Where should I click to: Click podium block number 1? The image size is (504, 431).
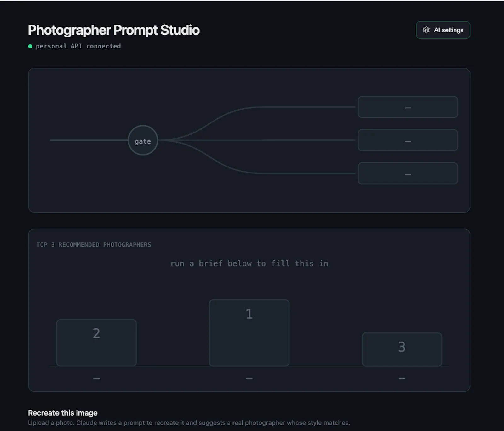[249, 332]
